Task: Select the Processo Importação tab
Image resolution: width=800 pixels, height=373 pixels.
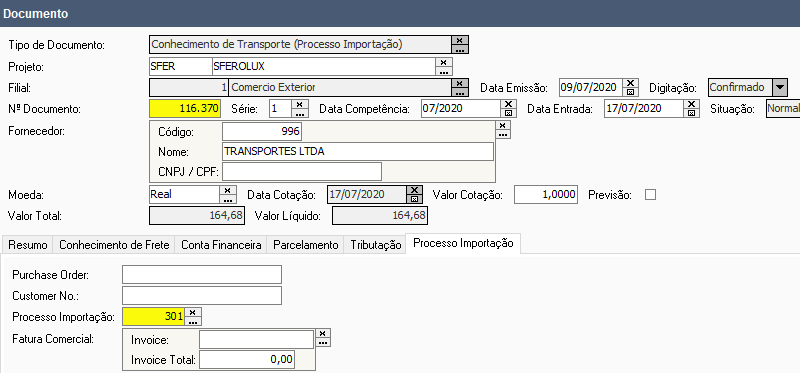Action: [463, 243]
